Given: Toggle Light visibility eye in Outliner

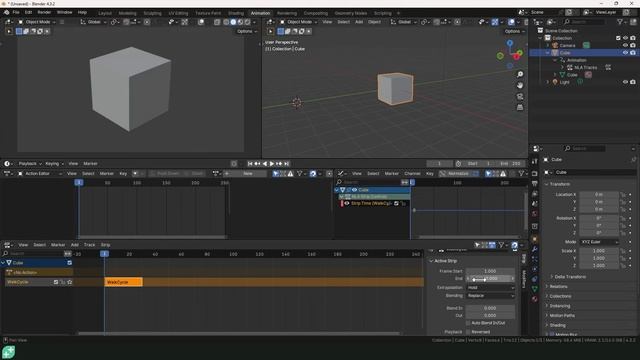Looking at the screenshot, I should (625, 82).
